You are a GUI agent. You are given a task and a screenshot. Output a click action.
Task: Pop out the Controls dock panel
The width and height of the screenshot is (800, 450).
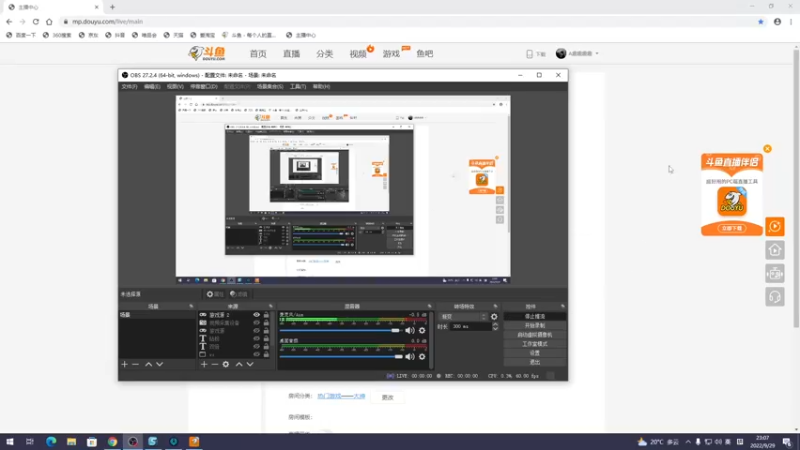pos(563,306)
